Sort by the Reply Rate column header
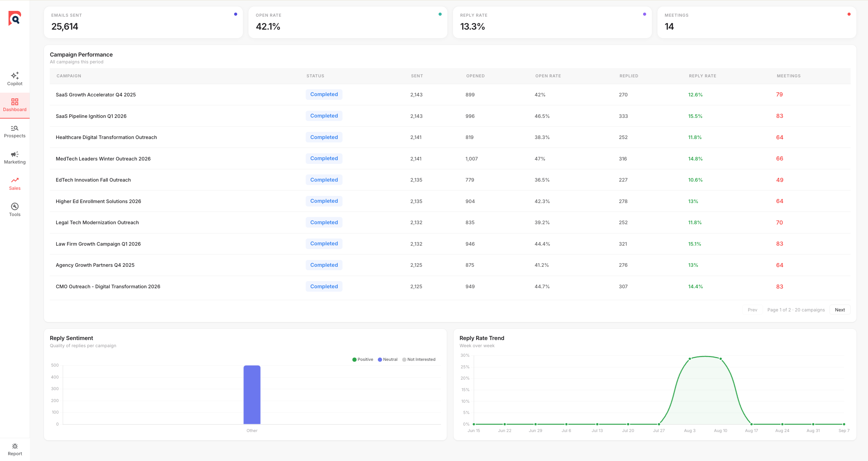The height and width of the screenshot is (461, 868). (x=702, y=76)
